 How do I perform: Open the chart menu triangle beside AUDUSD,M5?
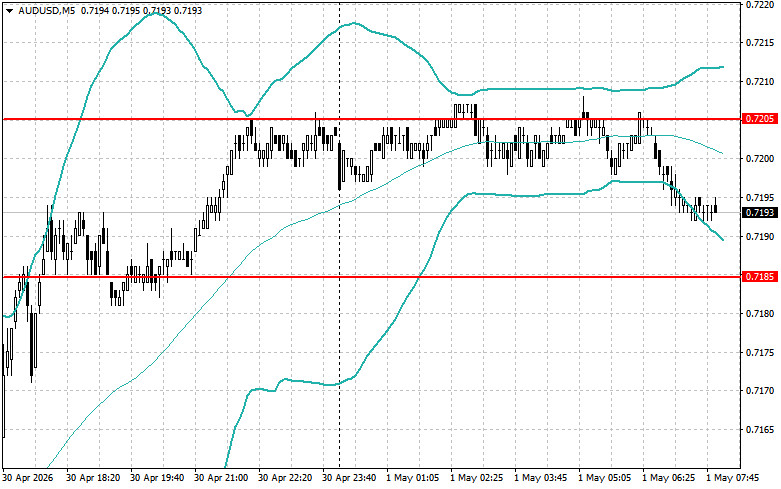(9, 10)
